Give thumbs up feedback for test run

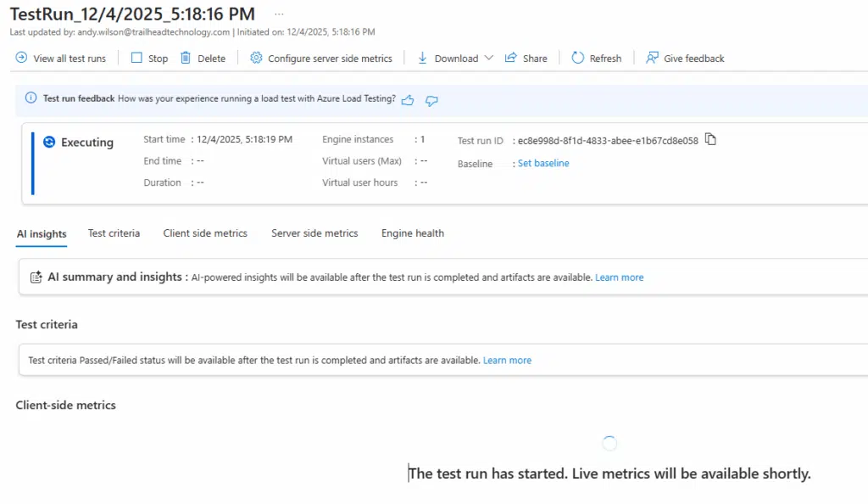(408, 100)
